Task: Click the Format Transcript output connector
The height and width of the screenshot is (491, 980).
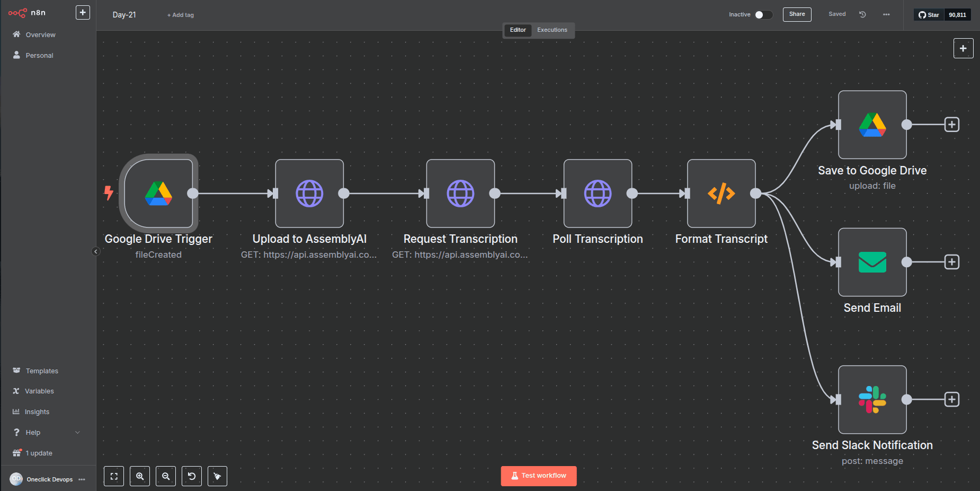Action: pos(756,194)
